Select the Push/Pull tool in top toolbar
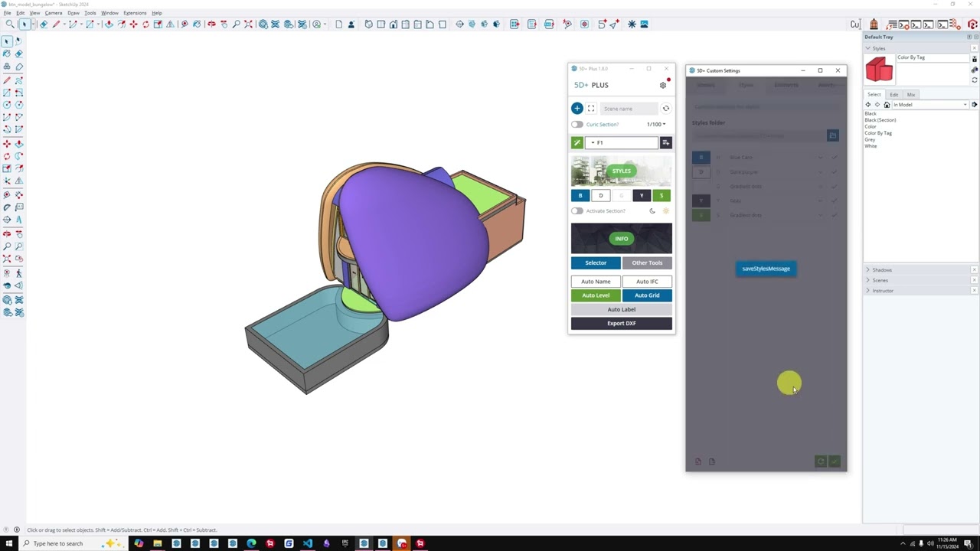This screenshot has height=551, width=980. coord(109,24)
